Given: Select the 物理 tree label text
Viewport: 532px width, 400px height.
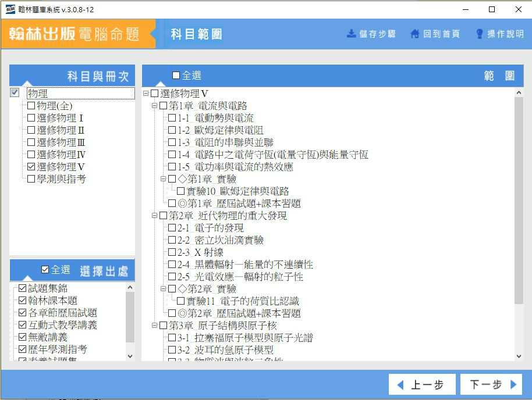Looking at the screenshot, I should [x=38, y=93].
